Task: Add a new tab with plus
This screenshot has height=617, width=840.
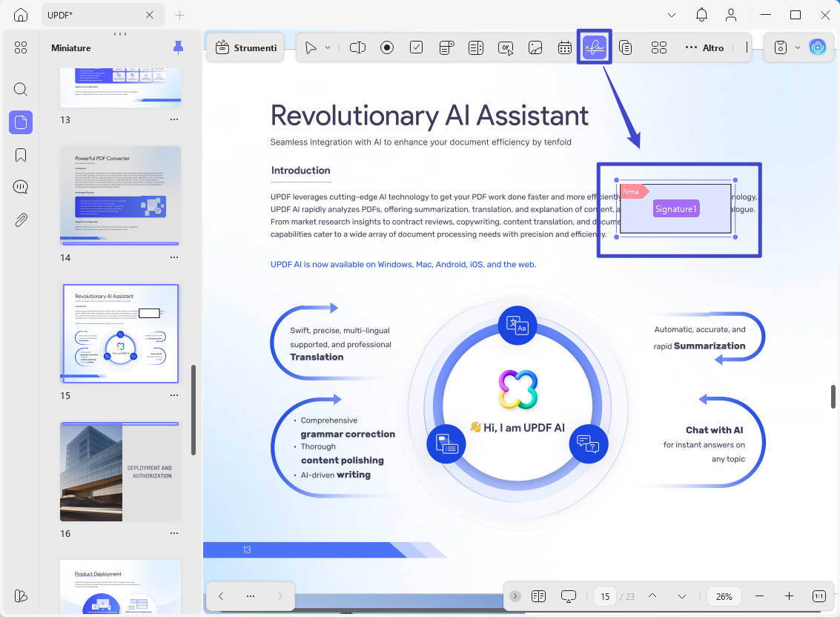Action: [x=179, y=15]
